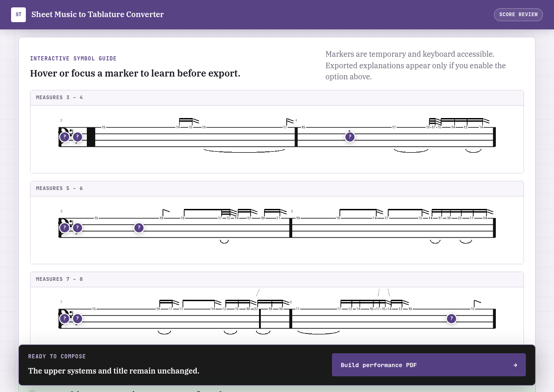Click Build performance PDF button
The image size is (554, 392).
point(429,365)
